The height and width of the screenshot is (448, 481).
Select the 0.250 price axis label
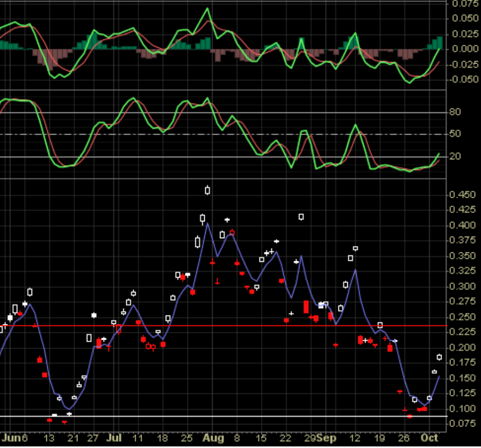click(462, 317)
